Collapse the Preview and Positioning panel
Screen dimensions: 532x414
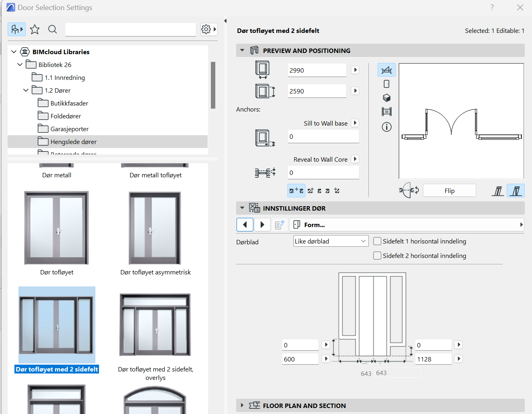coord(242,51)
